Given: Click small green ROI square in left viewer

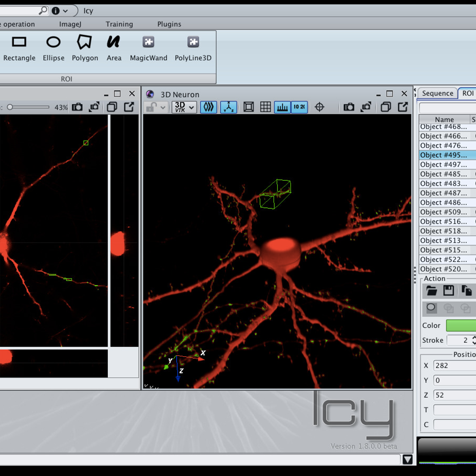Looking at the screenshot, I should click(x=86, y=143).
